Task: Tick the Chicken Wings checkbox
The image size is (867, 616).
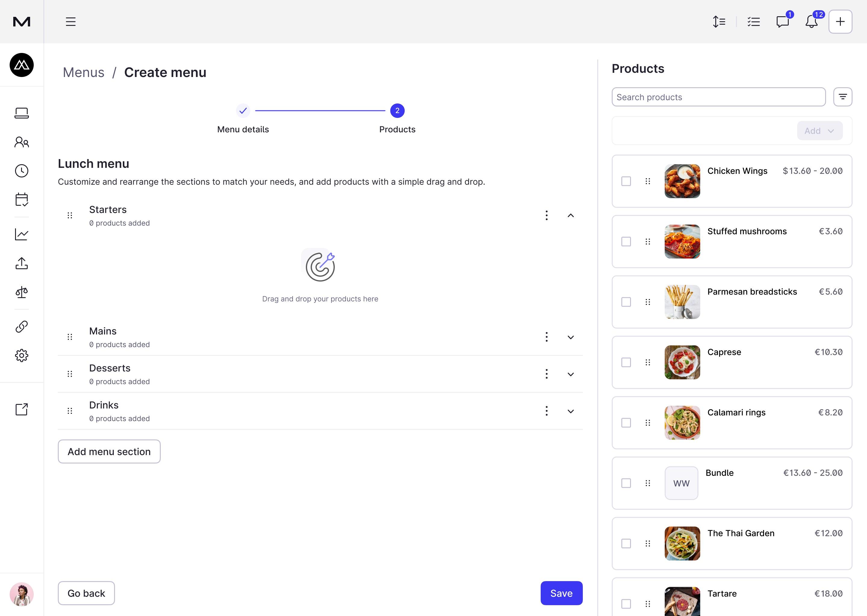Action: tap(626, 181)
